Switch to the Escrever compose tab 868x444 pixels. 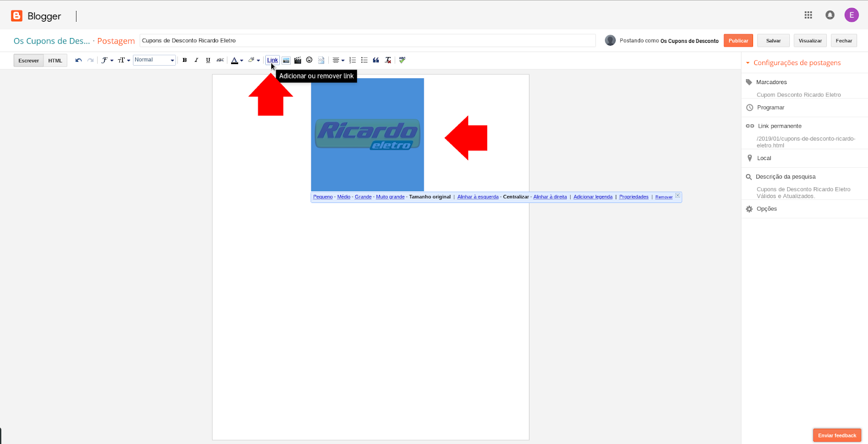pos(29,60)
